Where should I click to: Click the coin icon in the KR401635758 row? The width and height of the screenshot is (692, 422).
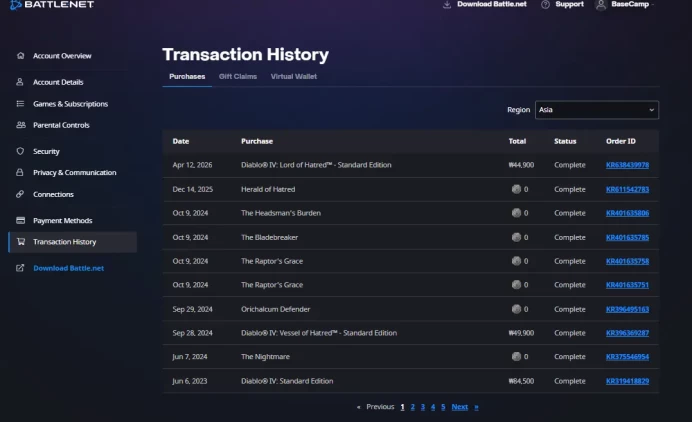coord(516,261)
